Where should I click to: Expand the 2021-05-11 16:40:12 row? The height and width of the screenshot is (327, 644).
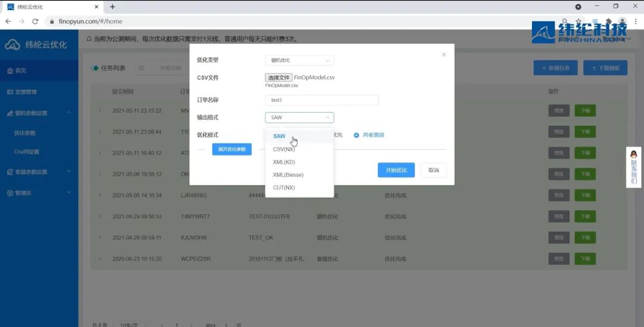(100, 153)
